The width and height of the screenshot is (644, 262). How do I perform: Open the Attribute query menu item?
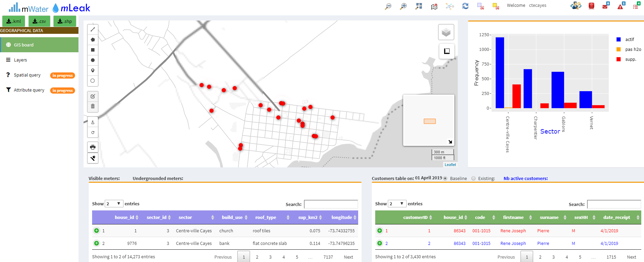click(39, 90)
